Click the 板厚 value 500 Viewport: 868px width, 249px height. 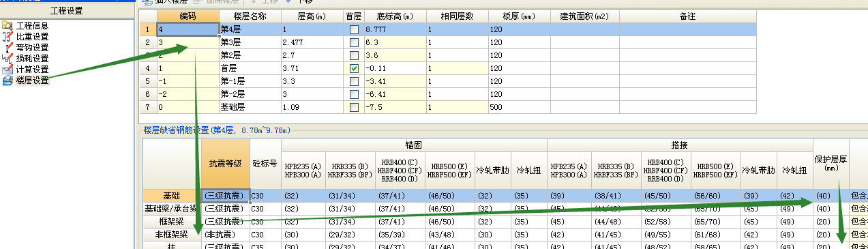pos(519,107)
